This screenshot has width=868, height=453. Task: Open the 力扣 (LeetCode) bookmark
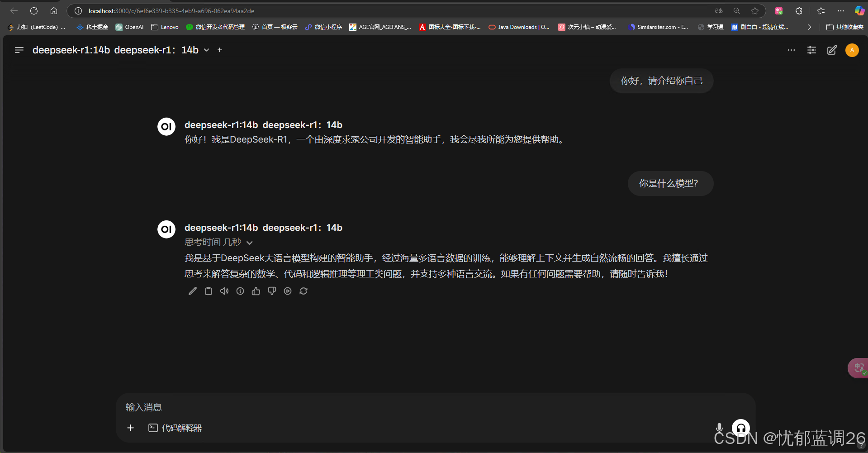tap(37, 27)
